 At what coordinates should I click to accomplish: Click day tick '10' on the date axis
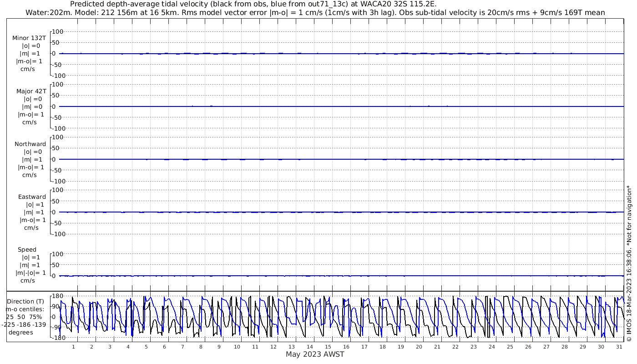[x=237, y=347]
